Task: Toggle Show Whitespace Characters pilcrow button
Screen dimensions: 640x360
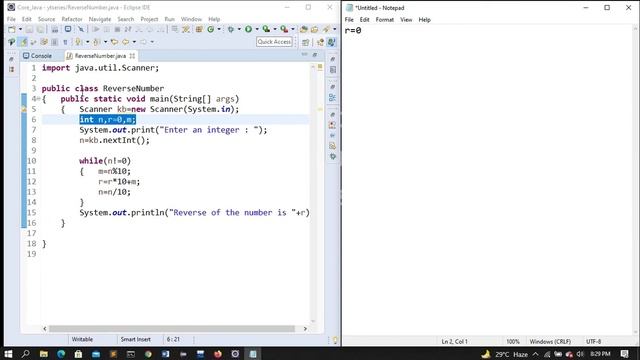Action: 65,42
